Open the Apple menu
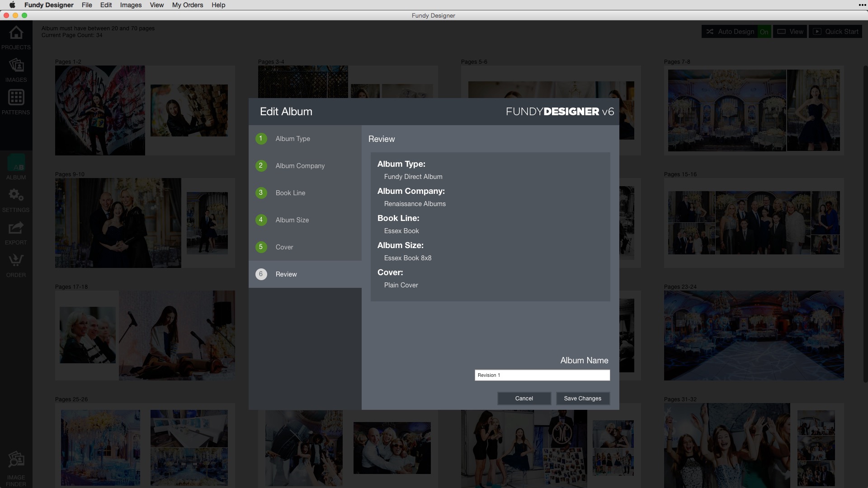This screenshot has width=868, height=488. click(x=12, y=5)
